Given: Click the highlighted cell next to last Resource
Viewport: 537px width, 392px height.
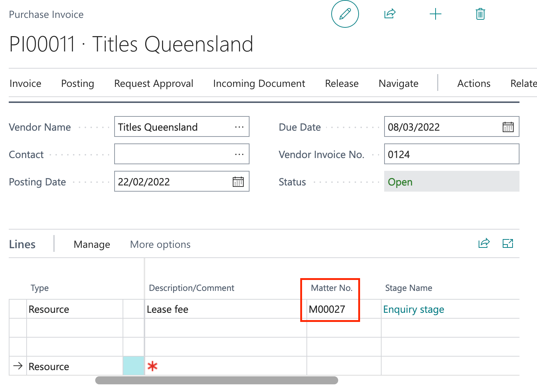Looking at the screenshot, I should pos(134,366).
